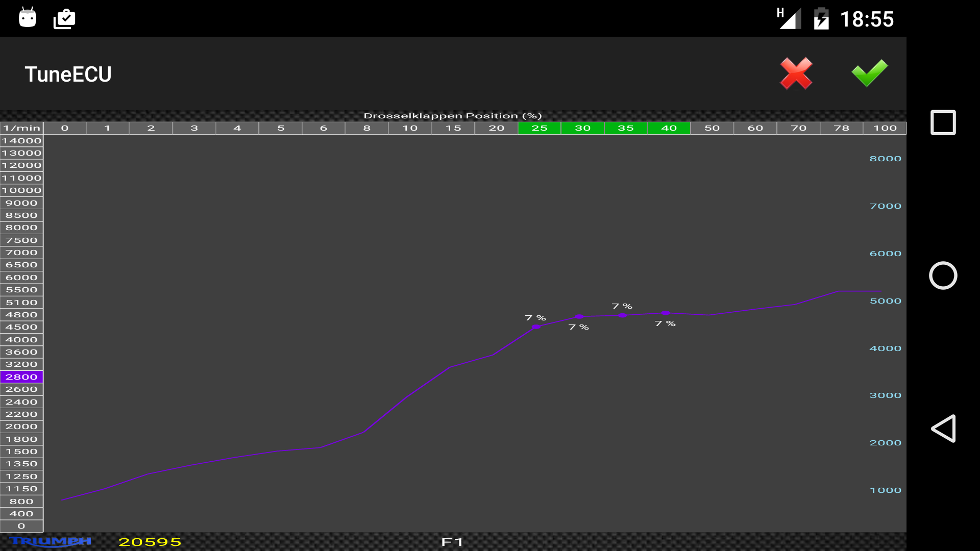The image size is (980, 551).
Task: Toggle throttle column 25 selection
Action: coord(539,128)
